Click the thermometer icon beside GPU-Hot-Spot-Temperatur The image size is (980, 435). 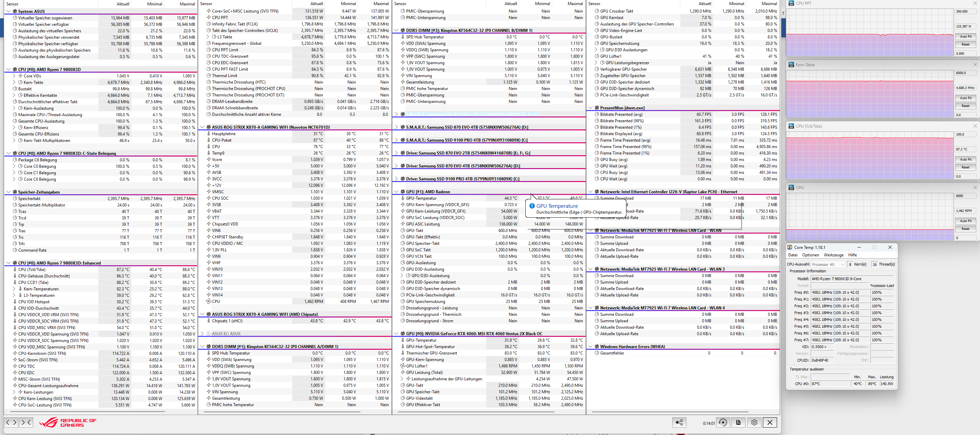402,347
